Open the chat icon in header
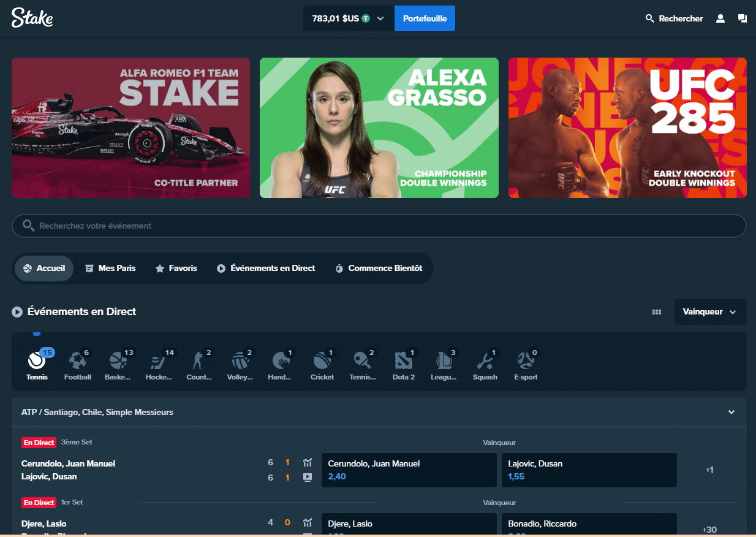Image resolution: width=756 pixels, height=537 pixels. click(x=743, y=18)
